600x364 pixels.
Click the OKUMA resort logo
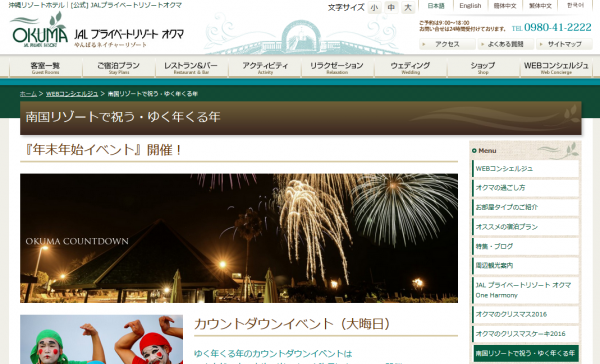(39, 29)
